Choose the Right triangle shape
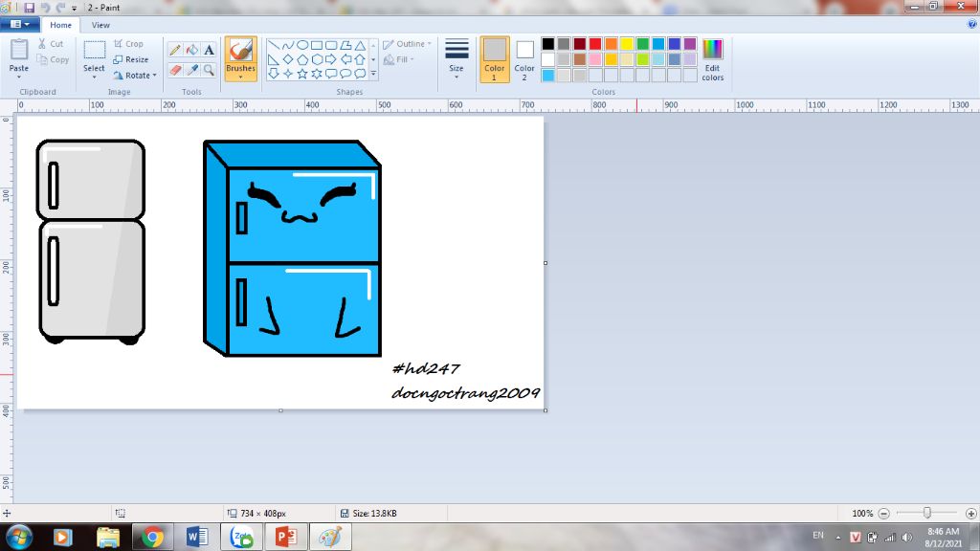This screenshot has width=980, height=551. 274,60
